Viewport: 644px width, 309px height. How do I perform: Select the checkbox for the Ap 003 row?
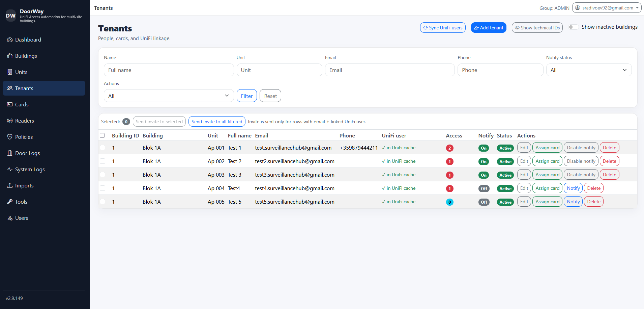(103, 175)
